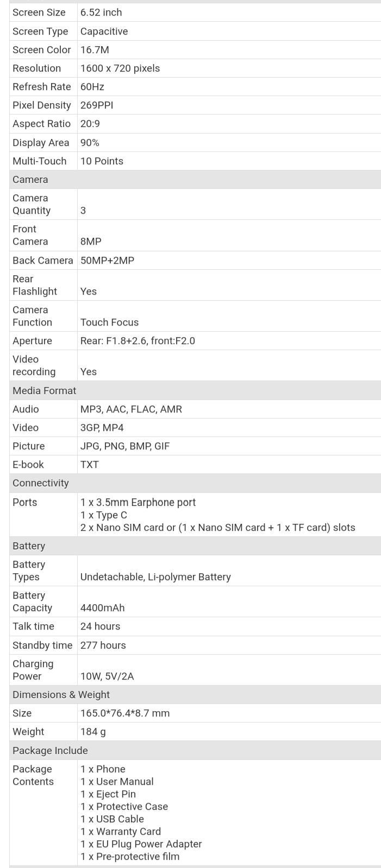Image resolution: width=381 pixels, height=868 pixels.
Task: Select the Battery section header
Action: click(195, 546)
